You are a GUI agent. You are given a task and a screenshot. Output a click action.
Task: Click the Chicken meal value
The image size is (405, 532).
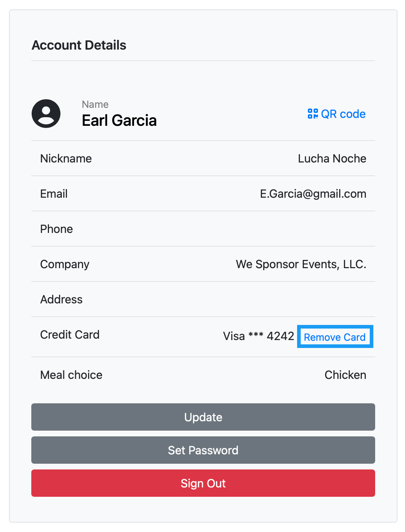click(x=345, y=375)
